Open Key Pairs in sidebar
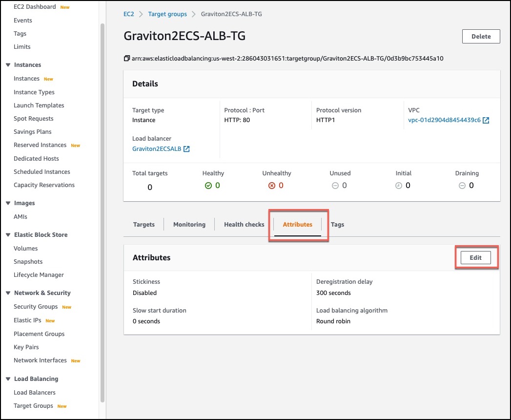 pos(26,347)
